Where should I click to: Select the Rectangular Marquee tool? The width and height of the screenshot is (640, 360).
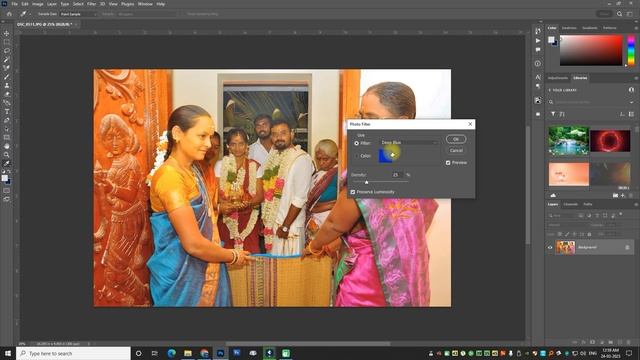7,42
